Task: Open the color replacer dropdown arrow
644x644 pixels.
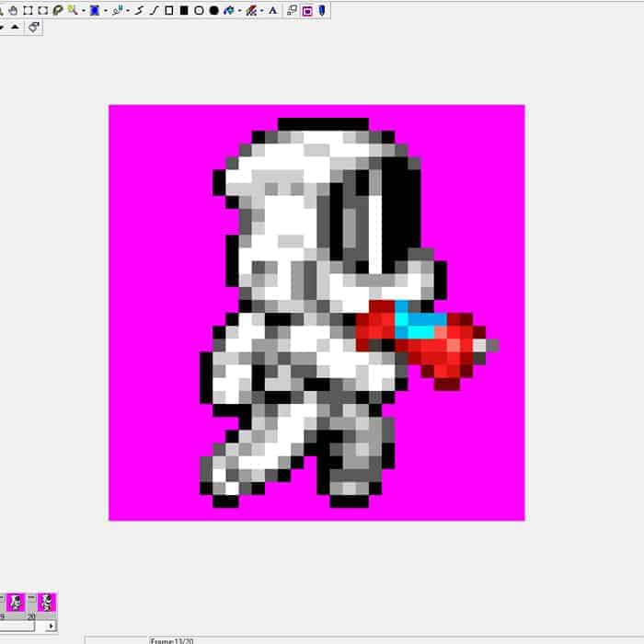Action: coord(128,11)
